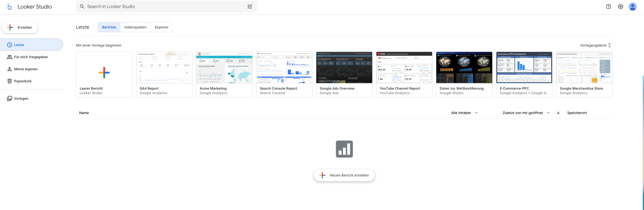Open the Search Console Report template
This screenshot has height=210, width=644.
click(284, 75)
